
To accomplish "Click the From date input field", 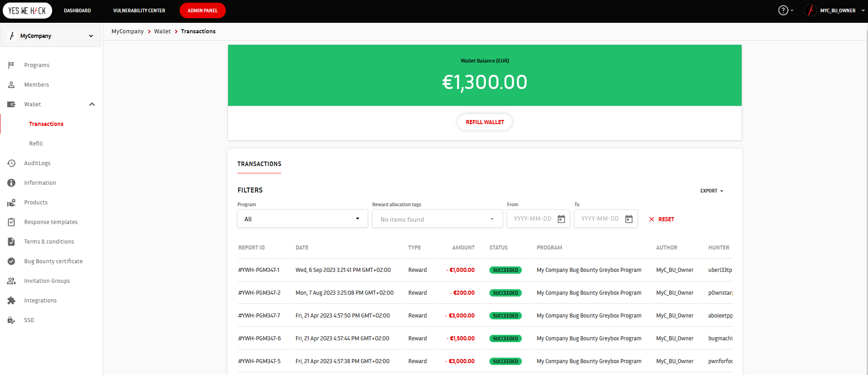I will click(538, 219).
